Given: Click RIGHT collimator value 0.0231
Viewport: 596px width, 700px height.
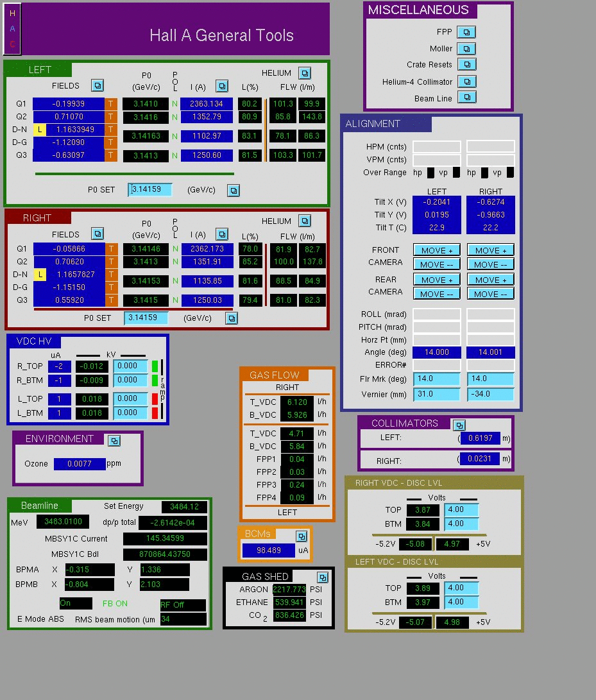Looking at the screenshot, I should pos(479,459).
